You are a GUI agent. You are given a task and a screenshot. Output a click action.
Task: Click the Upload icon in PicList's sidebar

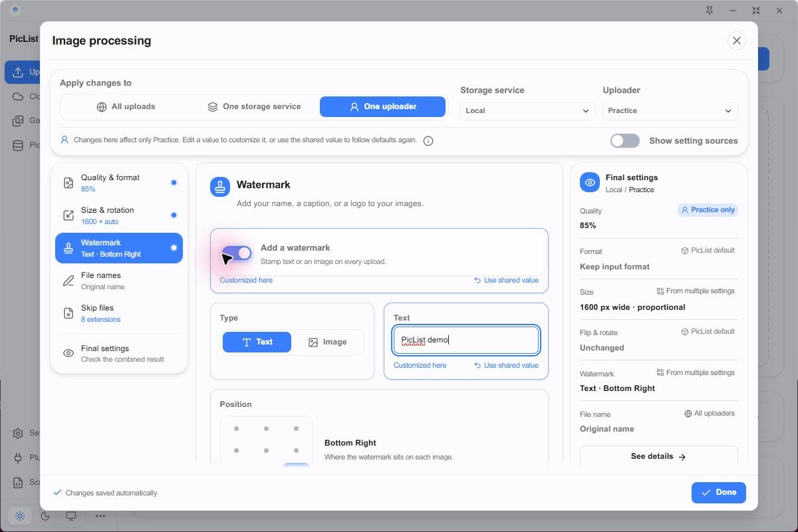[18, 72]
